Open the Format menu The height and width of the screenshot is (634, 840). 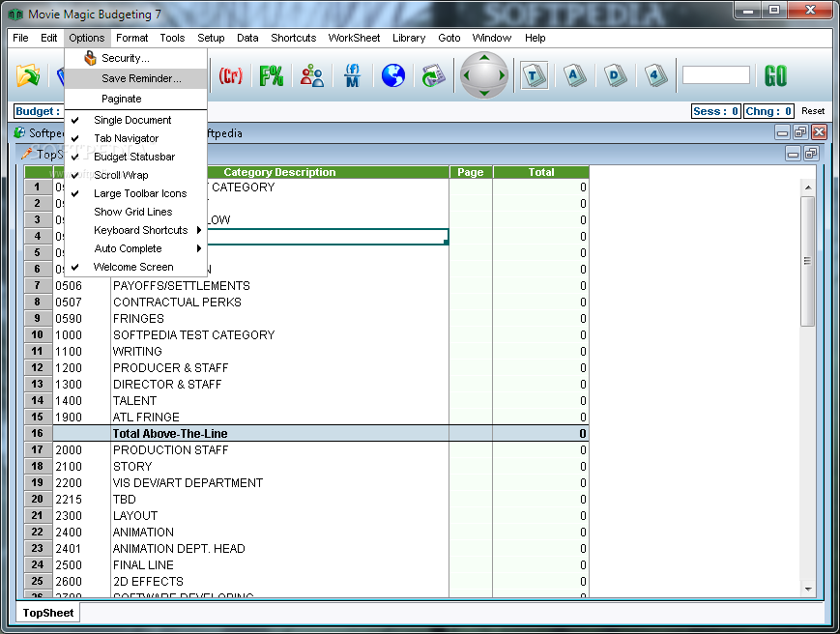(131, 38)
